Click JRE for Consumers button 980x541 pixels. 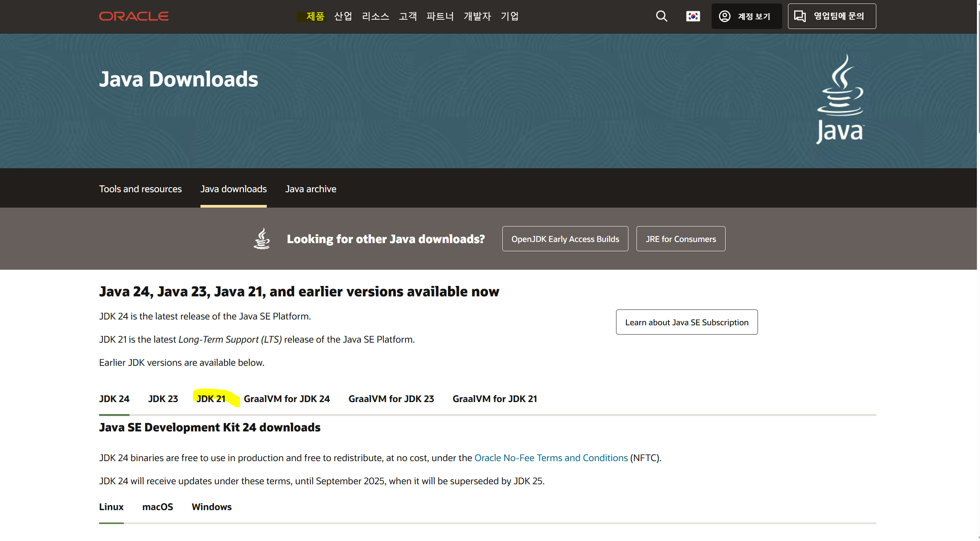click(681, 239)
